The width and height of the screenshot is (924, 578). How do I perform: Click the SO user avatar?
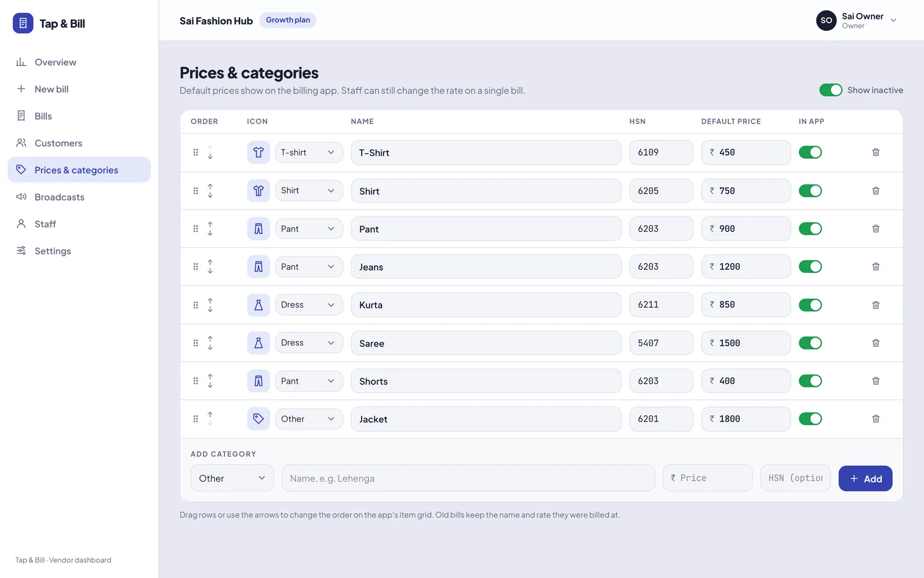[826, 20]
